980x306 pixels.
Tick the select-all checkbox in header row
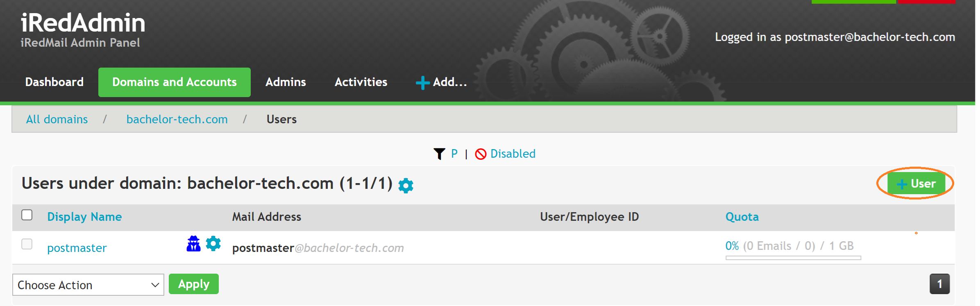point(27,215)
